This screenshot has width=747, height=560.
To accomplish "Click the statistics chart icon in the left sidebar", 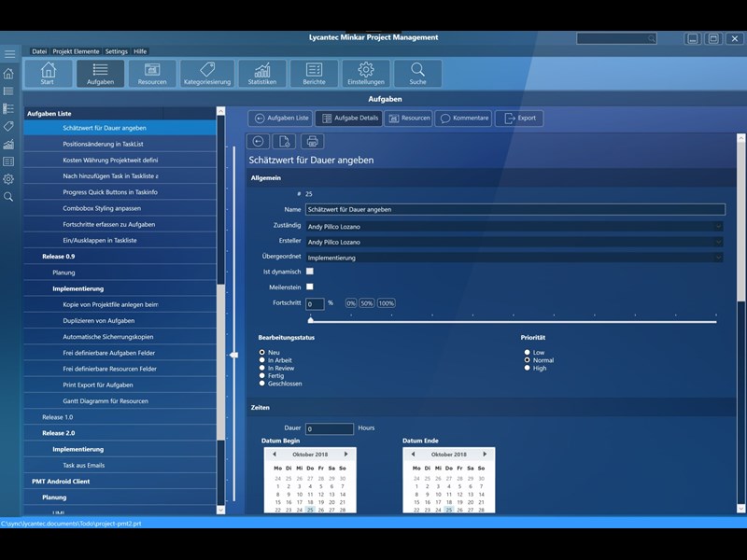I will click(x=8, y=144).
